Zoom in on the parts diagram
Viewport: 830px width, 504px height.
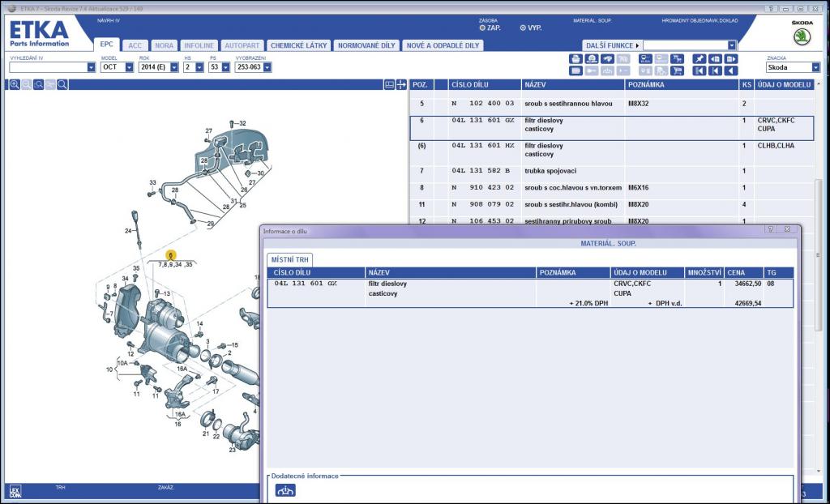(x=15, y=85)
